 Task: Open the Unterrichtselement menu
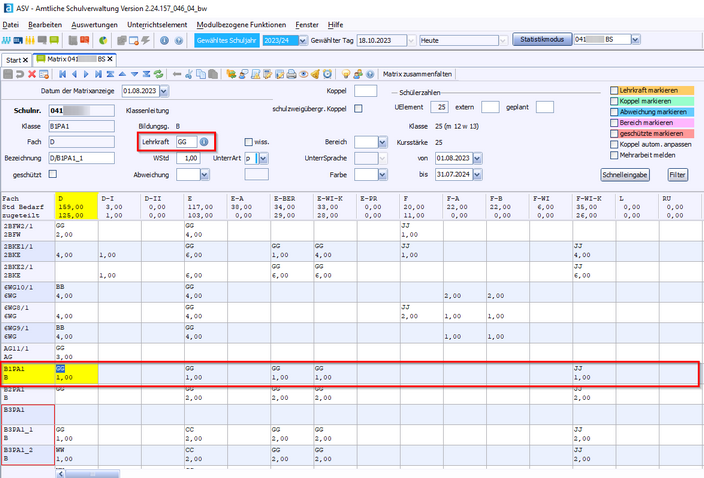(x=157, y=25)
